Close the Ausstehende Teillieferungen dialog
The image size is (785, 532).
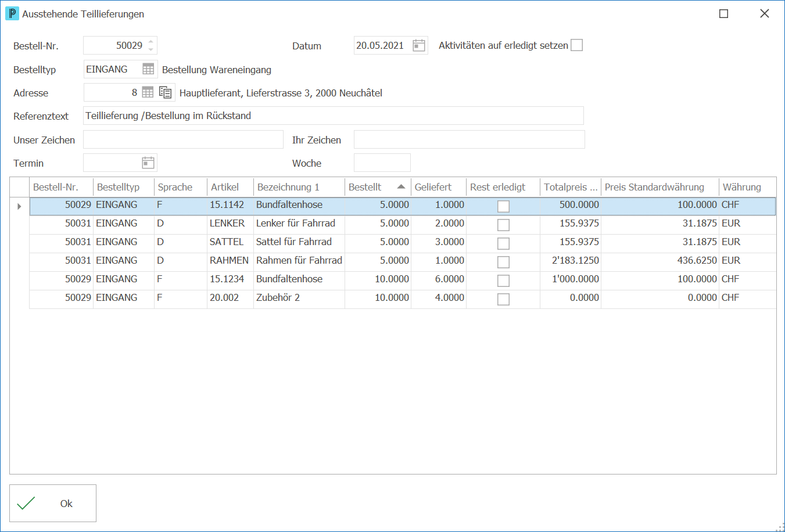pyautogui.click(x=764, y=13)
